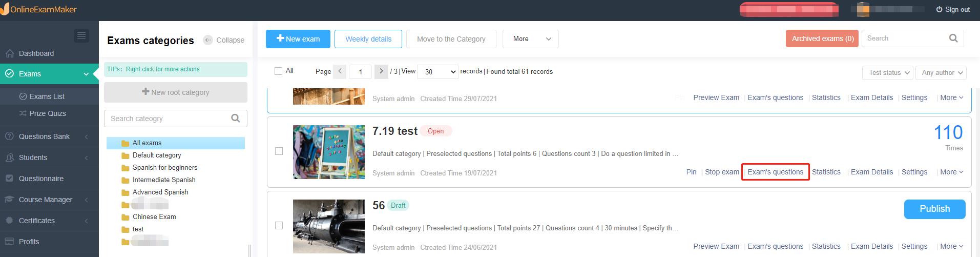Click the Students icon in sidebar
The height and width of the screenshot is (257, 980).
9,157
